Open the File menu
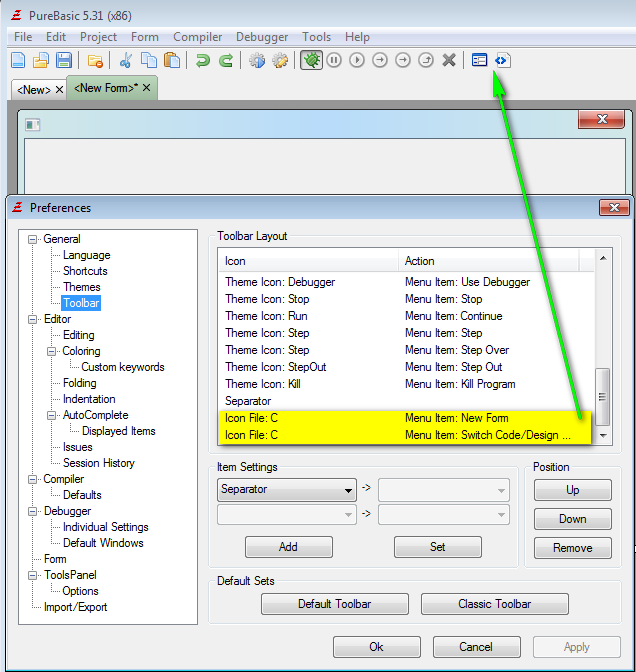 pos(23,37)
